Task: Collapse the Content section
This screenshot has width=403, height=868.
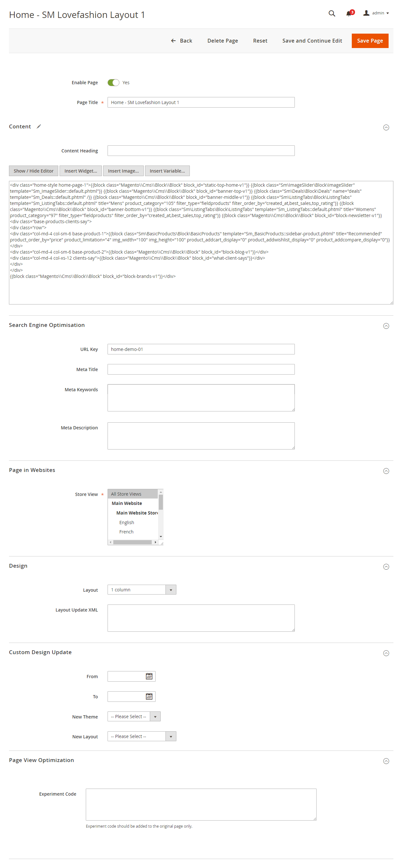Action: (386, 127)
